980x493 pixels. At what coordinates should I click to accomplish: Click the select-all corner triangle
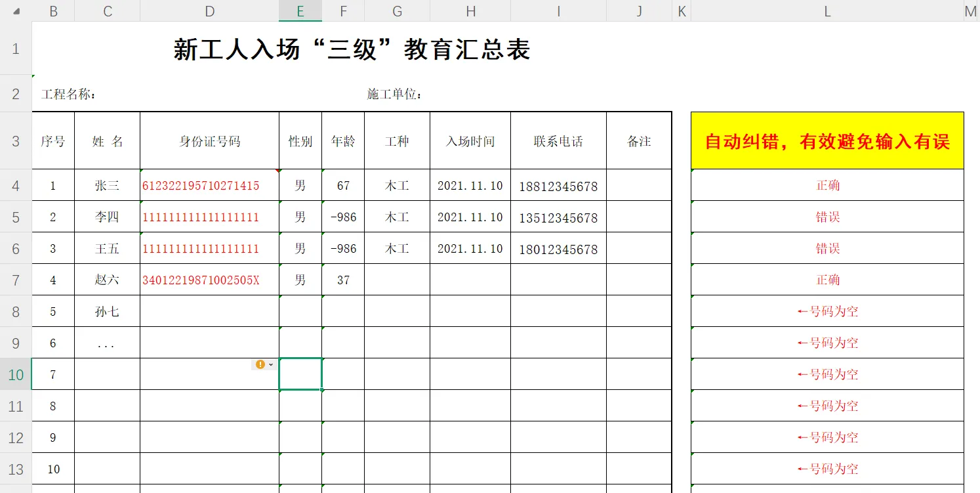click(x=16, y=11)
